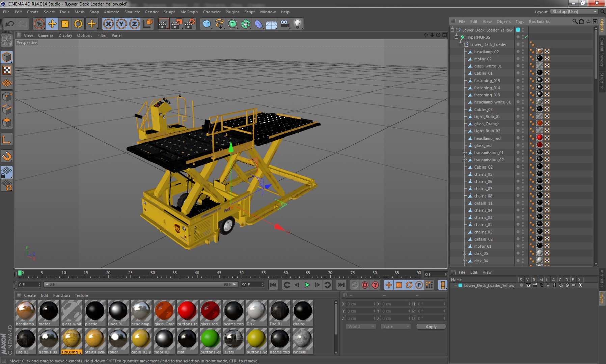Open the Sculpt menu

(169, 12)
